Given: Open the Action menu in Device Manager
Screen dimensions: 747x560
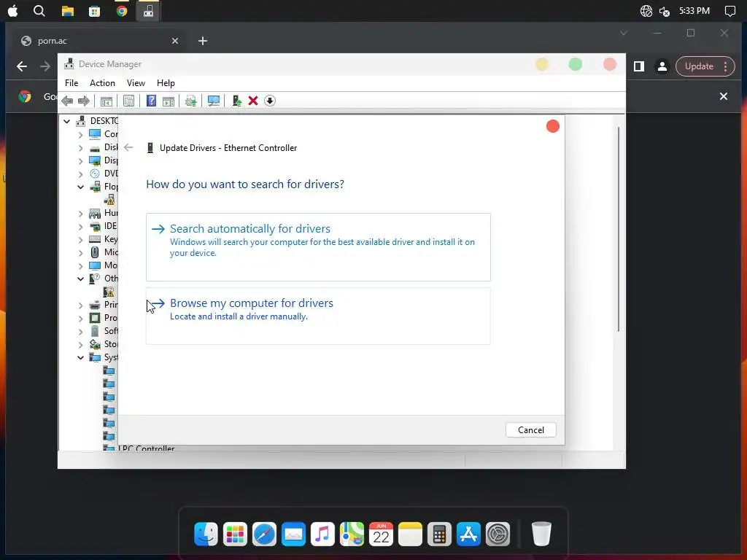Looking at the screenshot, I should [102, 83].
